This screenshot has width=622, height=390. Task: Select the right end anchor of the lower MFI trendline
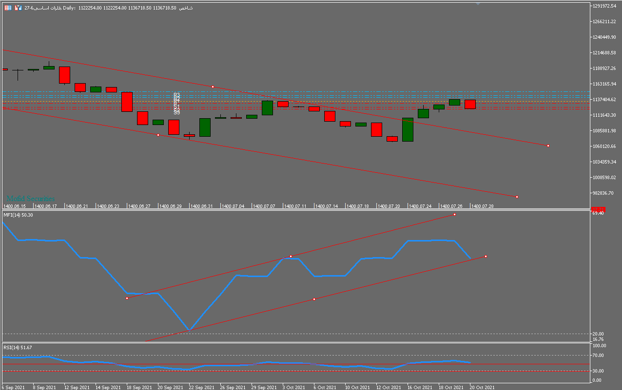click(486, 256)
